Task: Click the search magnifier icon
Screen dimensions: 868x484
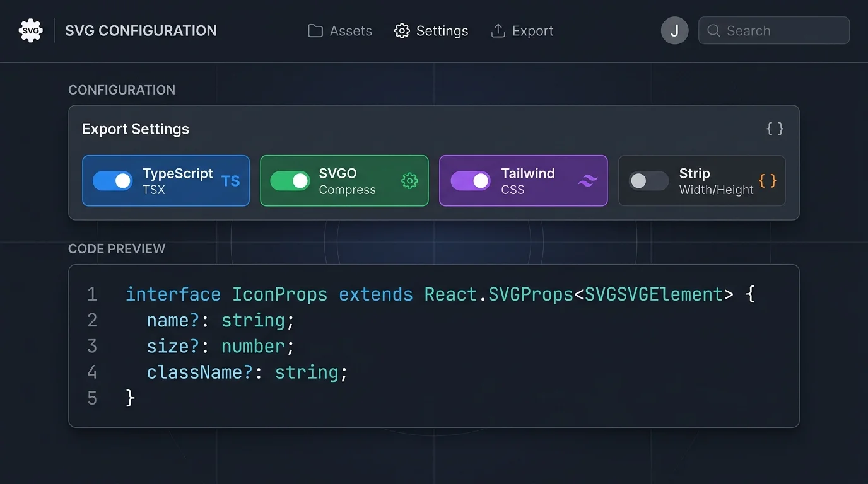Action: coord(713,30)
